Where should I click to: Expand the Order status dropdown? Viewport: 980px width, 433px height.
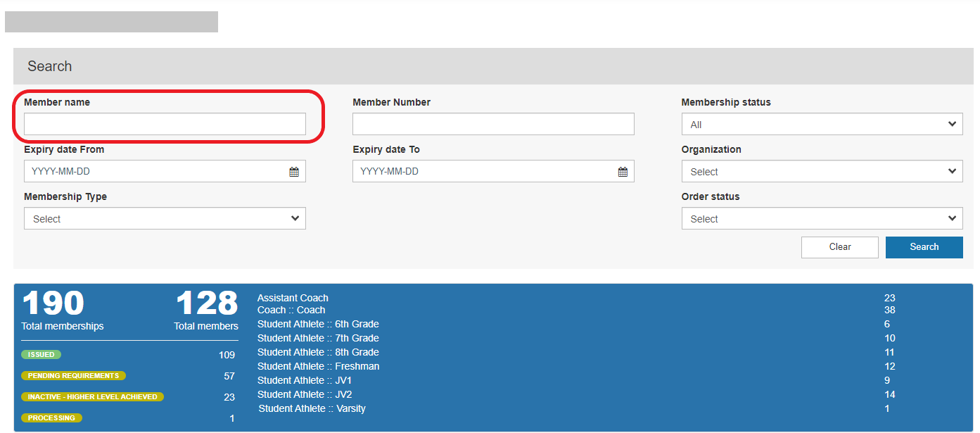(822, 218)
